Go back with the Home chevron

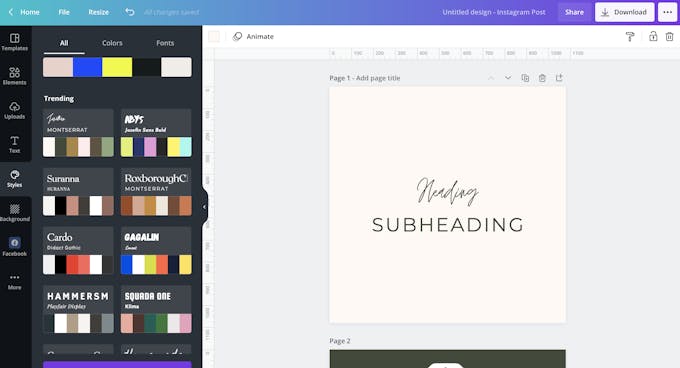(x=11, y=12)
